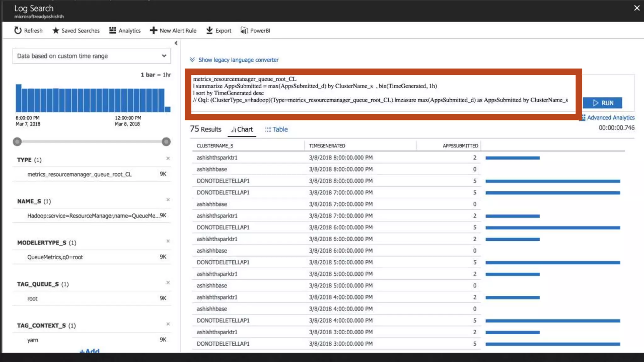Clear the TAG_QUEUE_S filter with its X

click(x=168, y=283)
